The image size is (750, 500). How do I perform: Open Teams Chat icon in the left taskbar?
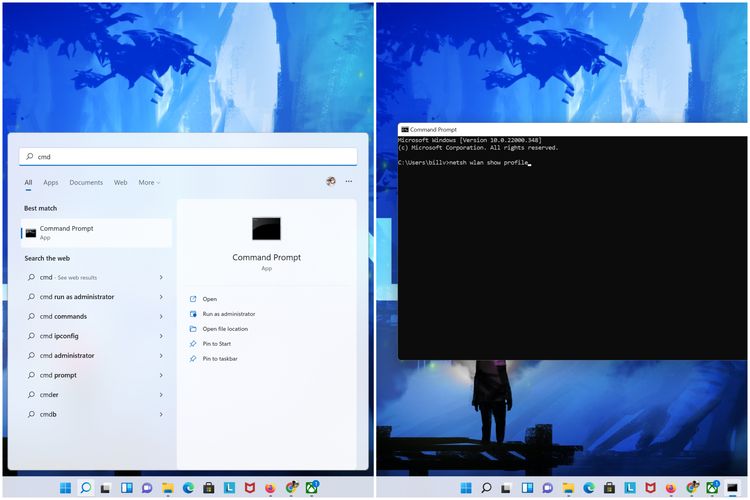pyautogui.click(x=147, y=488)
